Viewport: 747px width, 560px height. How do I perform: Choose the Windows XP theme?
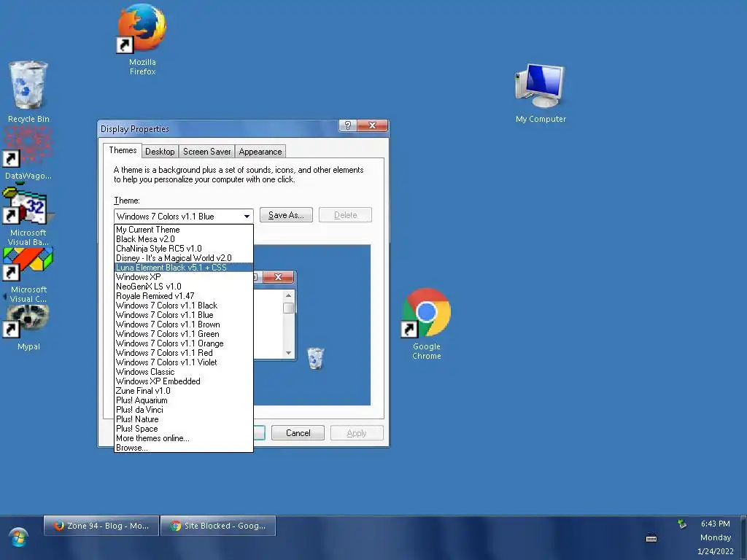coord(183,277)
